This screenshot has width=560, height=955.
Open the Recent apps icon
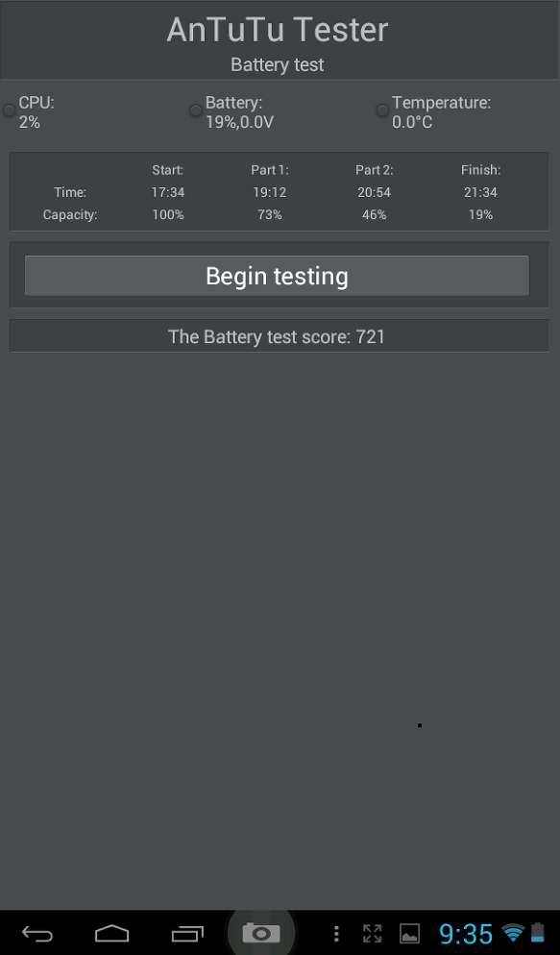pyautogui.click(x=187, y=933)
